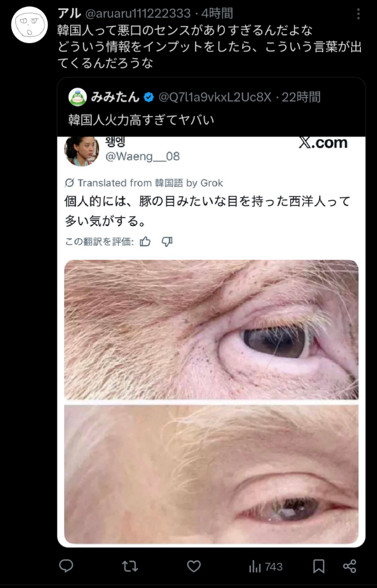The image size is (377, 588).
Task: Click みみたん's blue verified badge
Action: point(149,97)
